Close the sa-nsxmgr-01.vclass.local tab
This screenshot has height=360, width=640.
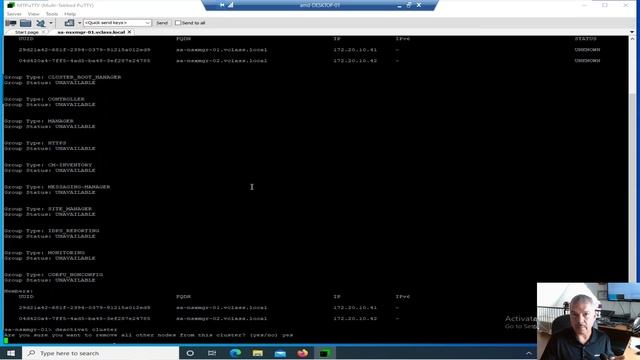pyautogui.click(x=129, y=32)
